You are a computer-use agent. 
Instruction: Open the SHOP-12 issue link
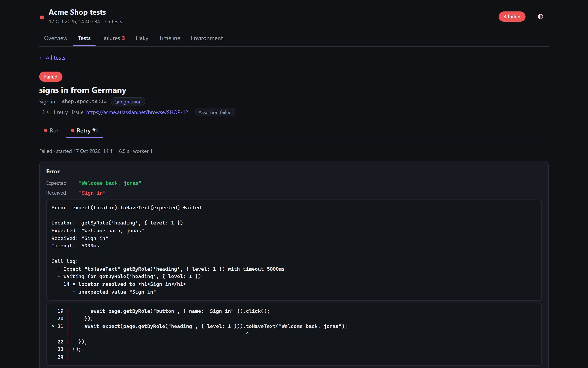pyautogui.click(x=137, y=112)
